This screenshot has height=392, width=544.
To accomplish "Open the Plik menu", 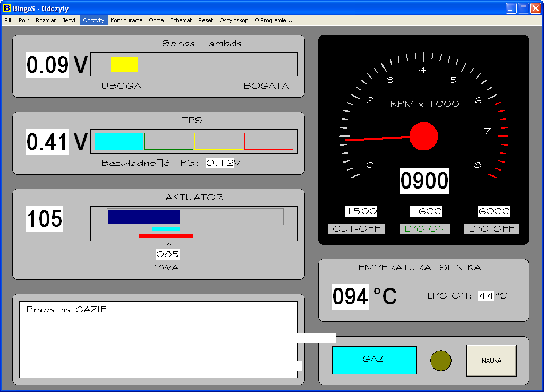I will click(x=8, y=20).
